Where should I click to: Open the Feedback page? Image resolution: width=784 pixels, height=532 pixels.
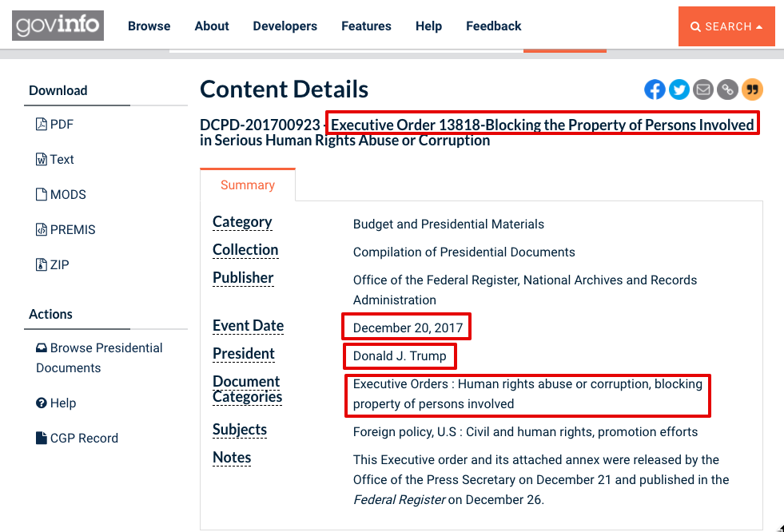pyautogui.click(x=494, y=26)
